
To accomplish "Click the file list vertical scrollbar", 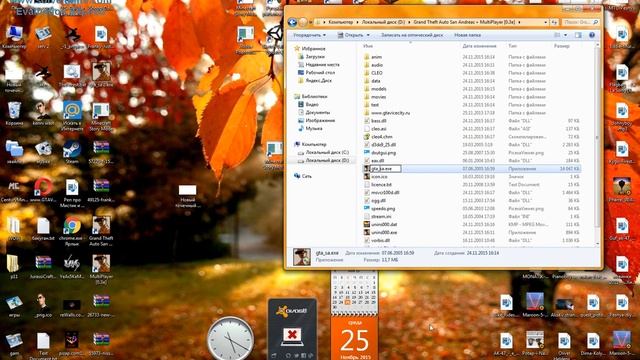I will (x=598, y=143).
